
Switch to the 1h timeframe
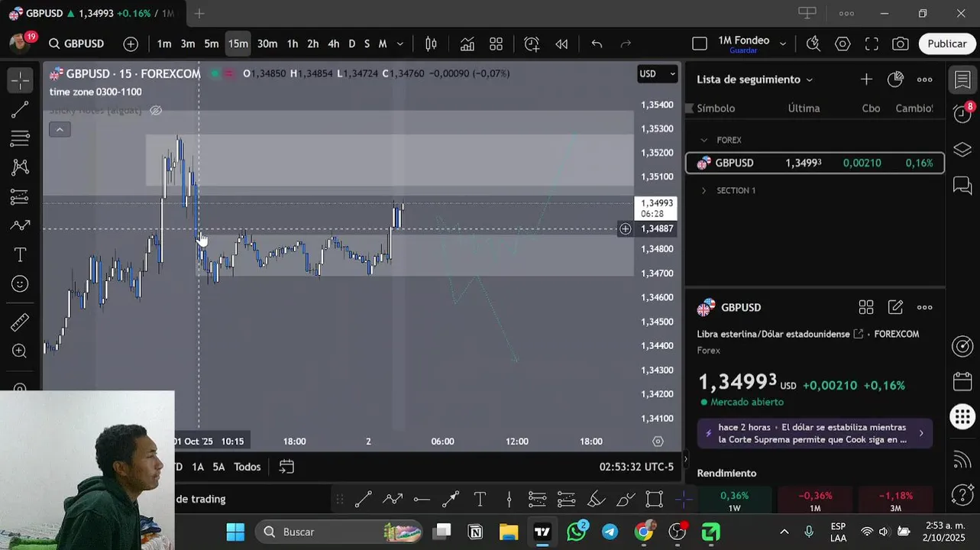(292, 44)
